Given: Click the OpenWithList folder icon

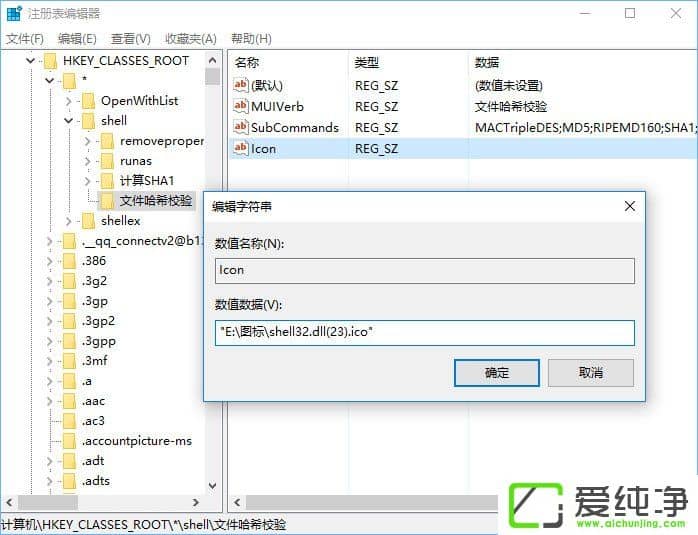Looking at the screenshot, I should click(x=89, y=101).
